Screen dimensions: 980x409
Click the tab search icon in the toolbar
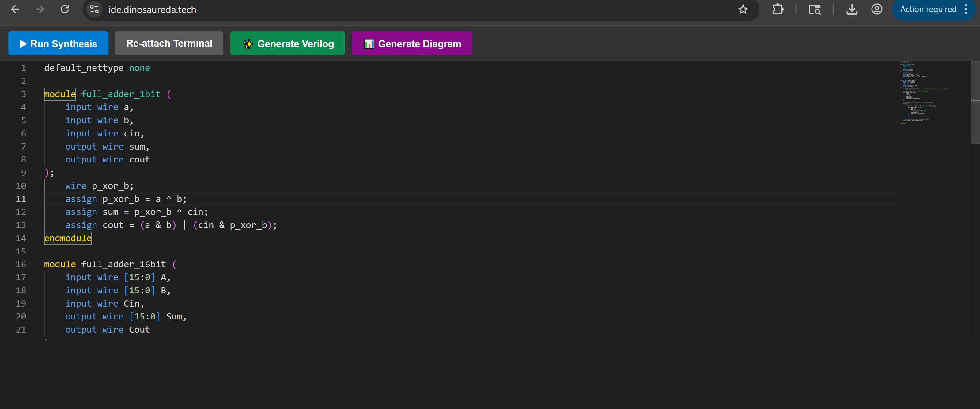815,9
